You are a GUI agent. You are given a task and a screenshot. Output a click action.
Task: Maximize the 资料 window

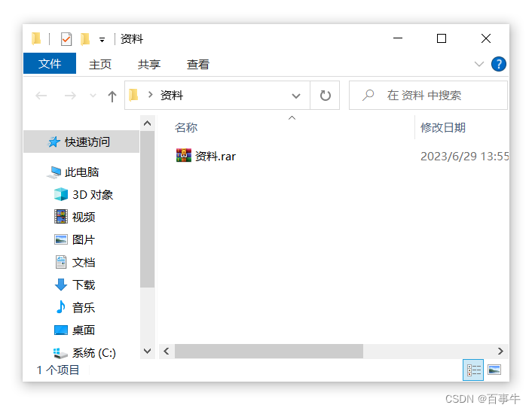point(442,38)
